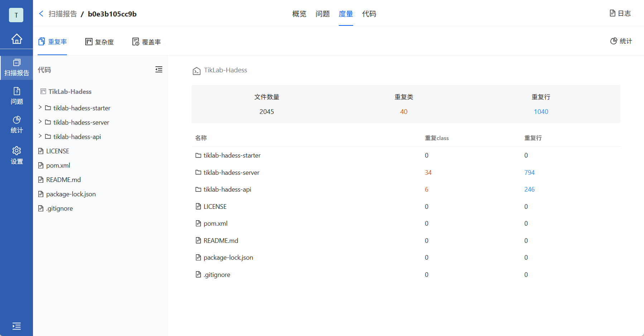Click the TikLab-Hadess terminal breadcrumb icon
The height and width of the screenshot is (336, 644).
pos(196,71)
